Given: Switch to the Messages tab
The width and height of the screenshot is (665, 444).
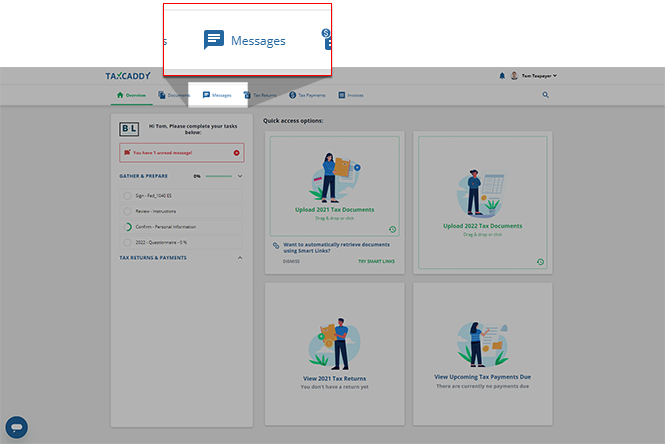Looking at the screenshot, I should tap(217, 95).
